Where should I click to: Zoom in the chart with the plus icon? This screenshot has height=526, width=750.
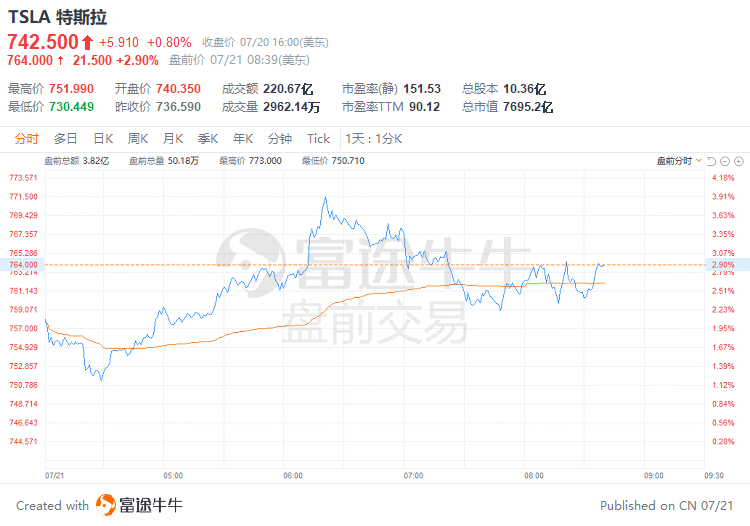coord(739,161)
